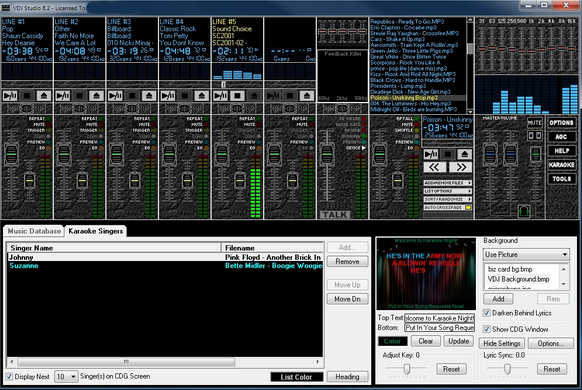Toggle Shuffle for playlist
This screenshot has height=390, width=582.
pos(416,131)
